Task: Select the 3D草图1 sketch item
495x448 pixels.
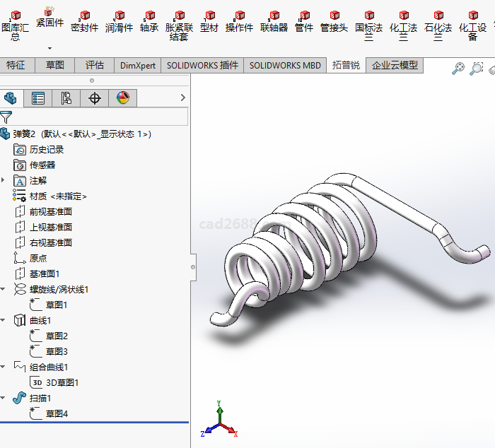Action: click(x=62, y=382)
